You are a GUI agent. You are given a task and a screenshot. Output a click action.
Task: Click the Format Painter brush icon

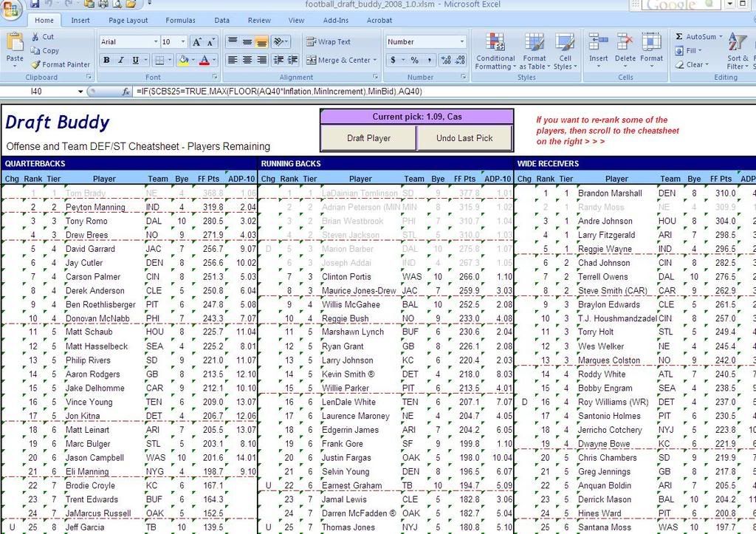[35, 65]
